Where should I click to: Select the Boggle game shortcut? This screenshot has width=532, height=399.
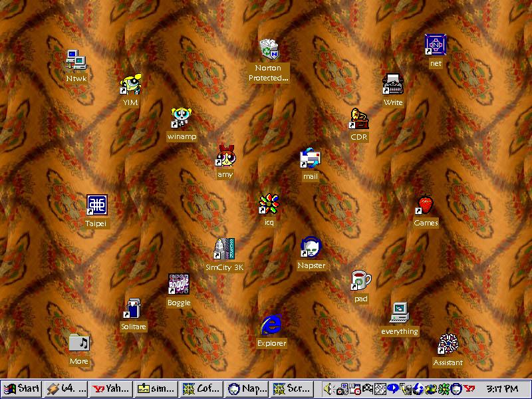pos(179,285)
